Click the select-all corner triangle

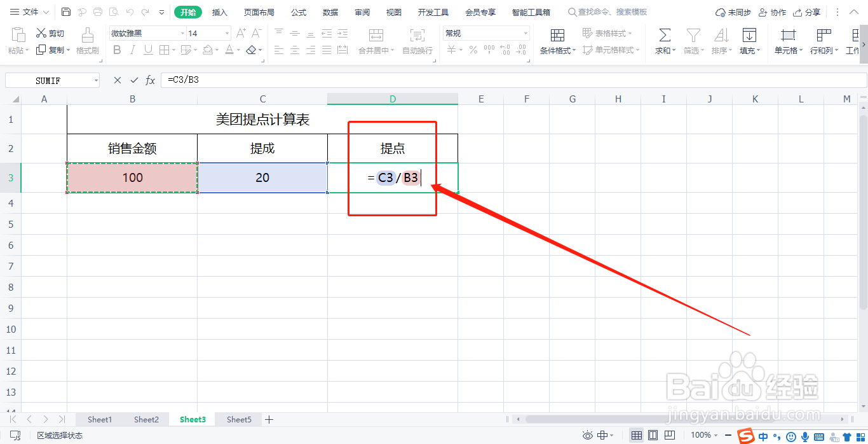click(15, 99)
